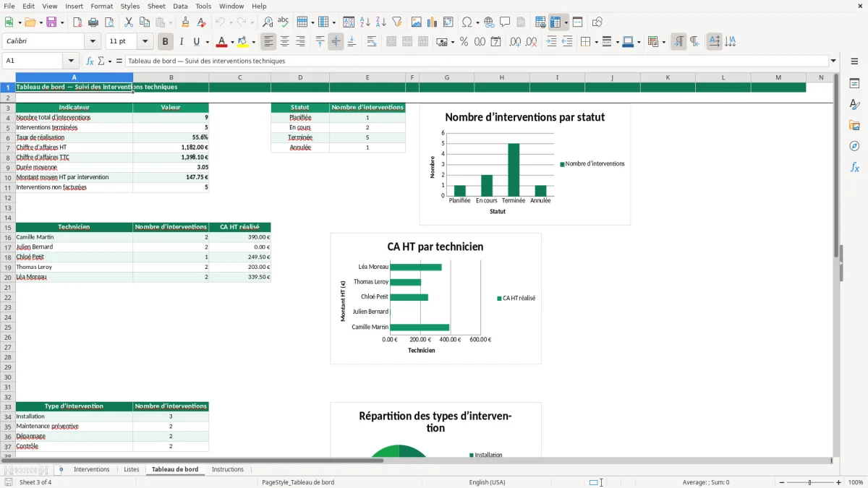Click zoom in plus button
This screenshot has height=488, width=868.
(839, 482)
